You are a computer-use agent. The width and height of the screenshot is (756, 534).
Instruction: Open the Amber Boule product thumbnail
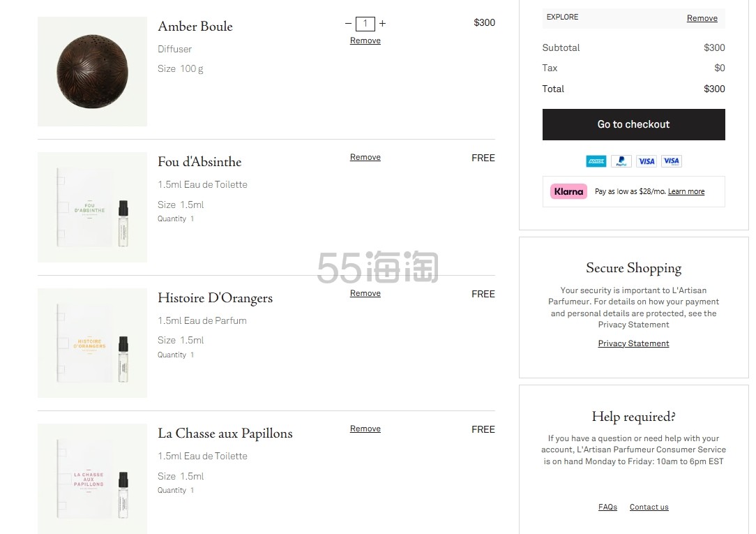(92, 71)
